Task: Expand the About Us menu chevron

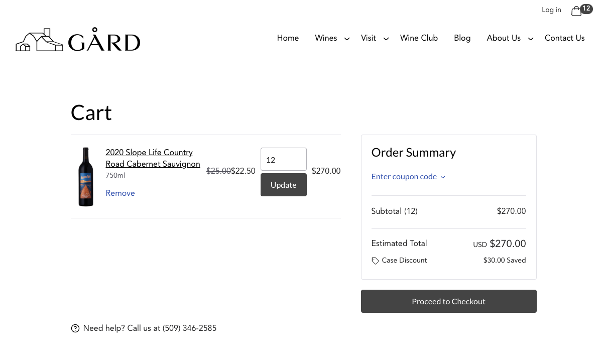Action: tap(530, 39)
